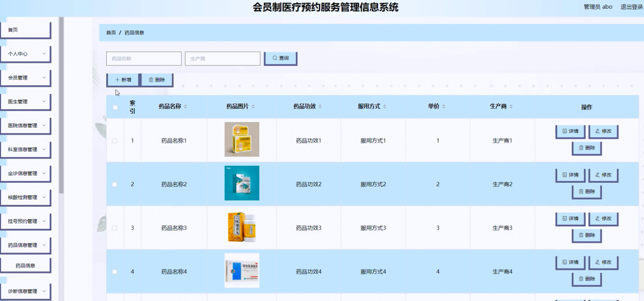644x301 pixels.
Task: Click cell 药品名称4
Action: (174, 272)
